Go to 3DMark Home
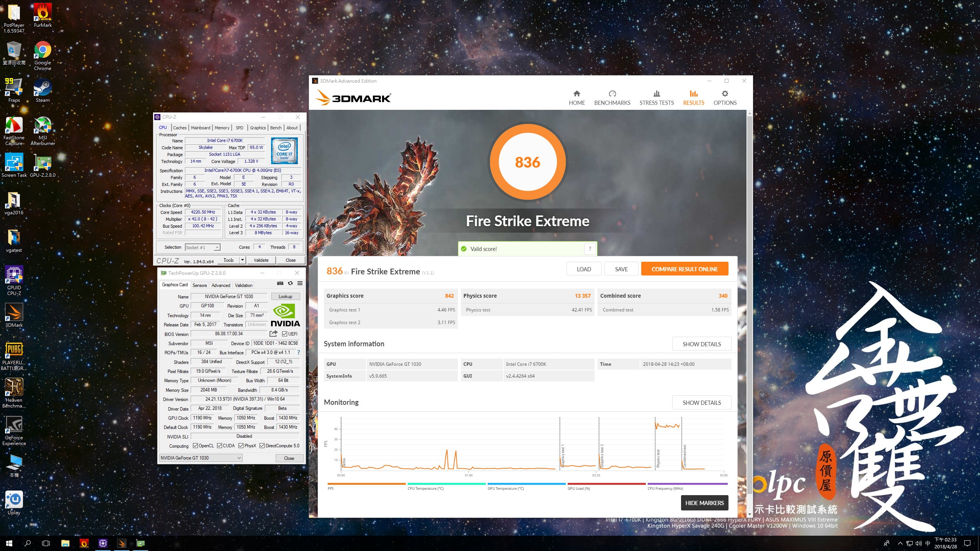 [x=577, y=98]
